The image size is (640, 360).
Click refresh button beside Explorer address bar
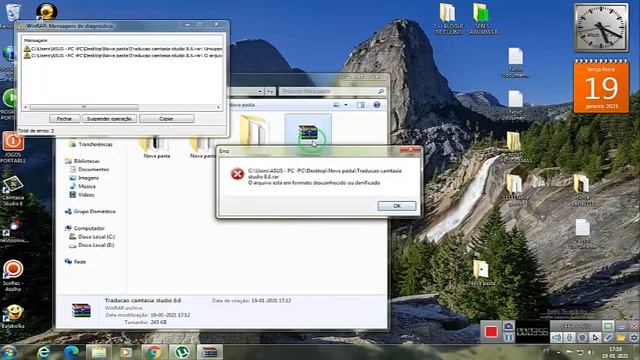270,91
